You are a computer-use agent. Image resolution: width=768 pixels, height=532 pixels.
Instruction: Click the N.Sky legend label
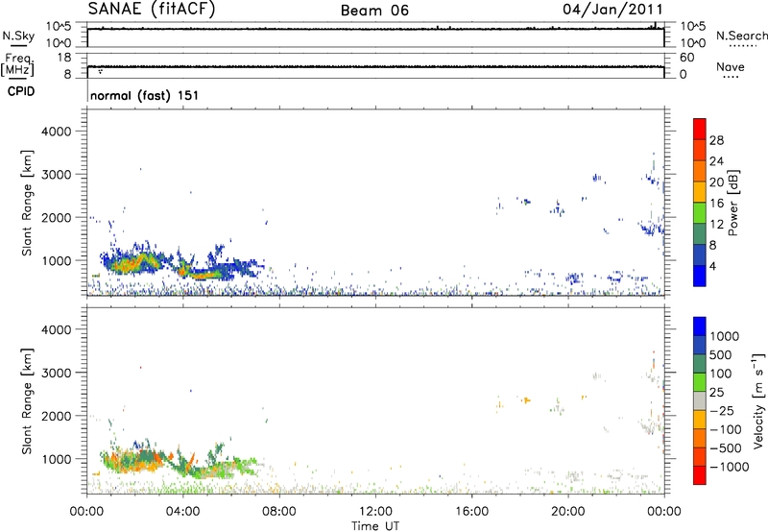pos(18,36)
